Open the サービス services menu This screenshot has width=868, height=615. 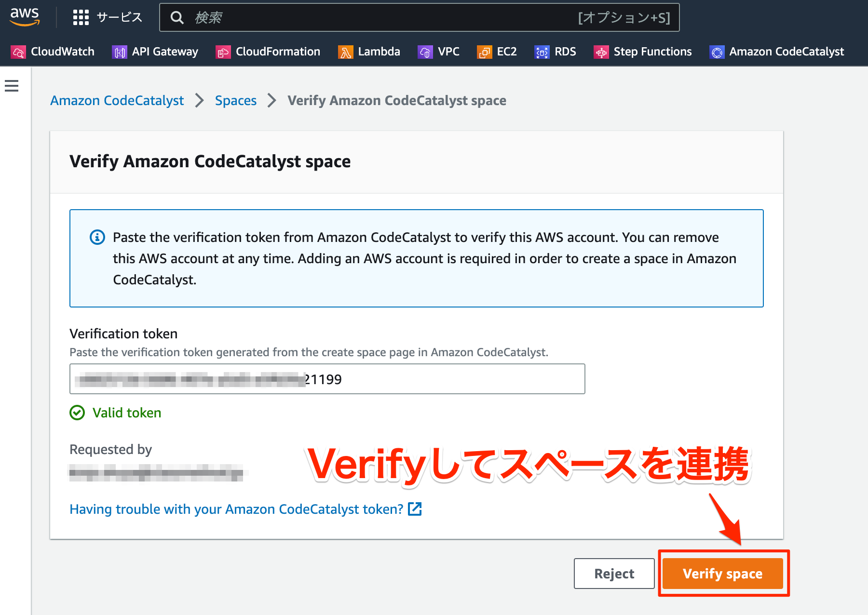(x=108, y=17)
